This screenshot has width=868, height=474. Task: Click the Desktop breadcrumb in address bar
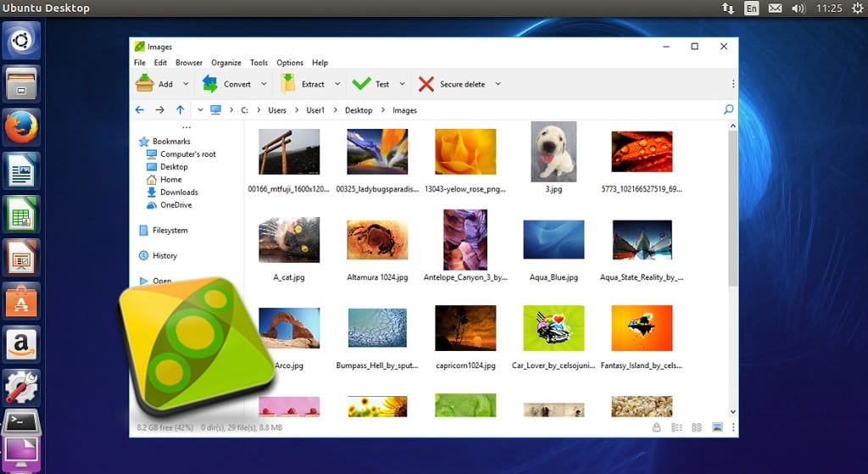pyautogui.click(x=359, y=110)
